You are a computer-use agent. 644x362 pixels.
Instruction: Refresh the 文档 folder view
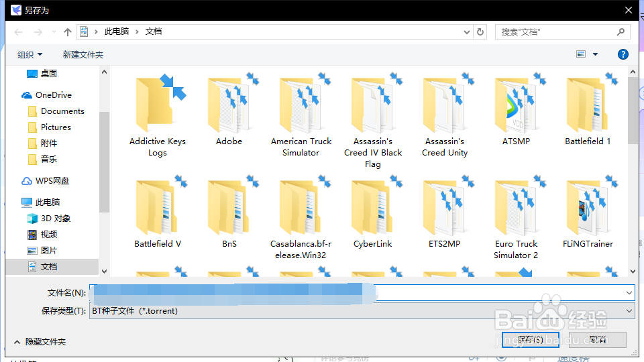(x=480, y=32)
